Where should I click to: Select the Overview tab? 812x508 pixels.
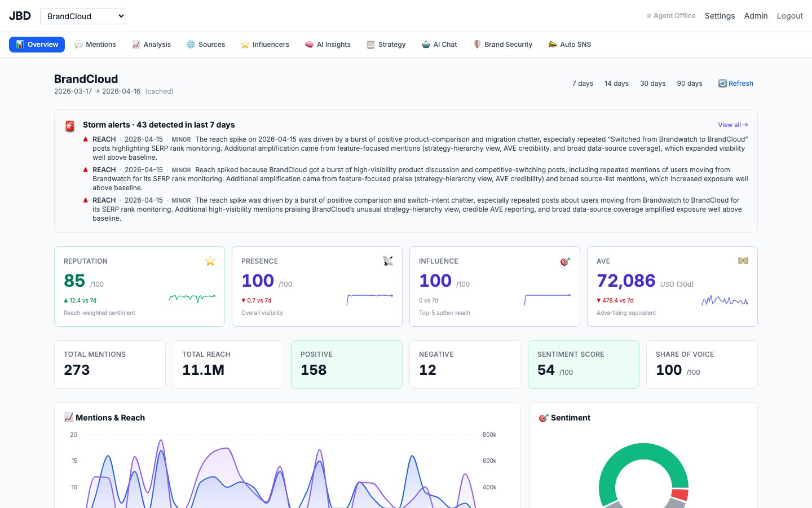(x=37, y=45)
